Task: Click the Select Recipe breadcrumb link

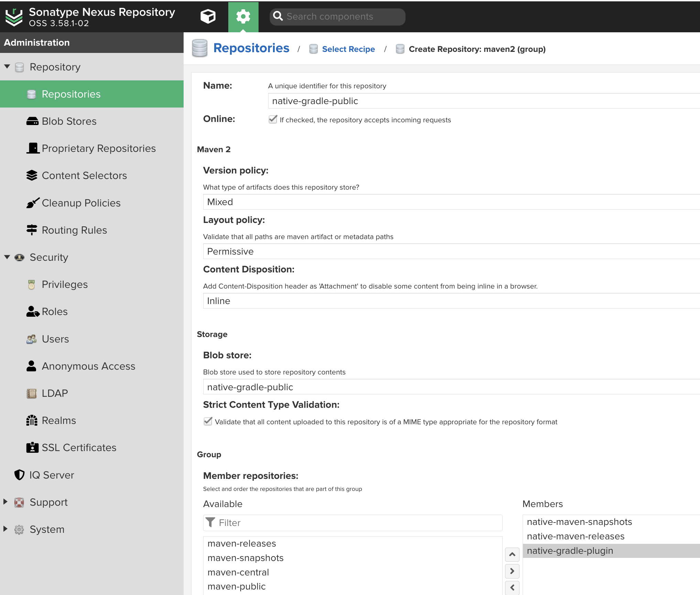Action: click(x=348, y=49)
